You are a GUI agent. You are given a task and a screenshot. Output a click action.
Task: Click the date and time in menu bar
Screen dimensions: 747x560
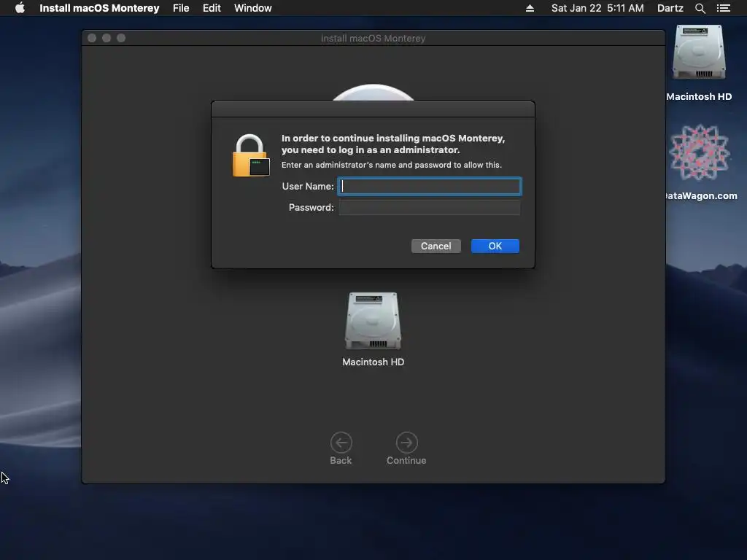597,8
